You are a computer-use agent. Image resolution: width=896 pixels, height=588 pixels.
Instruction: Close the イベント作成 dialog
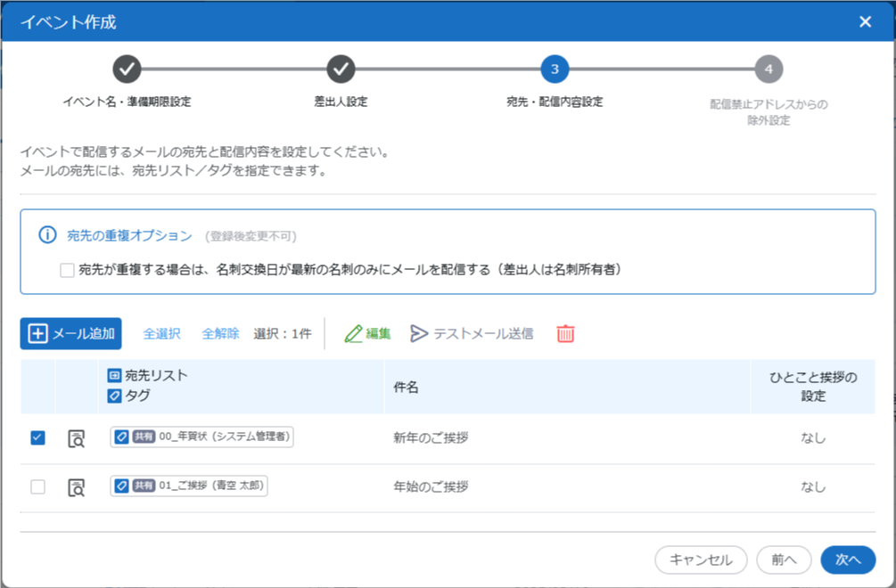(x=865, y=22)
